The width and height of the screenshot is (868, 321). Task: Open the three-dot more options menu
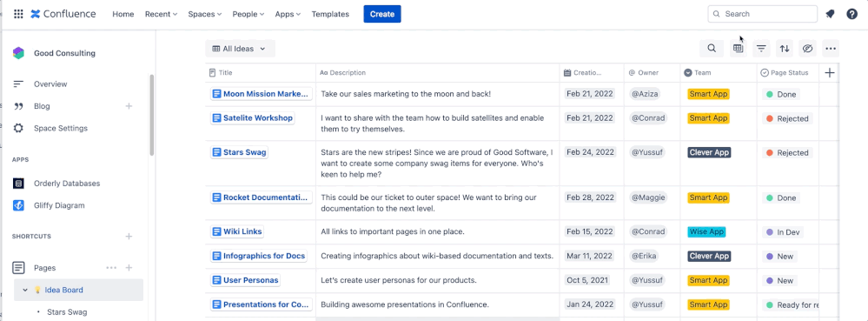(830, 49)
